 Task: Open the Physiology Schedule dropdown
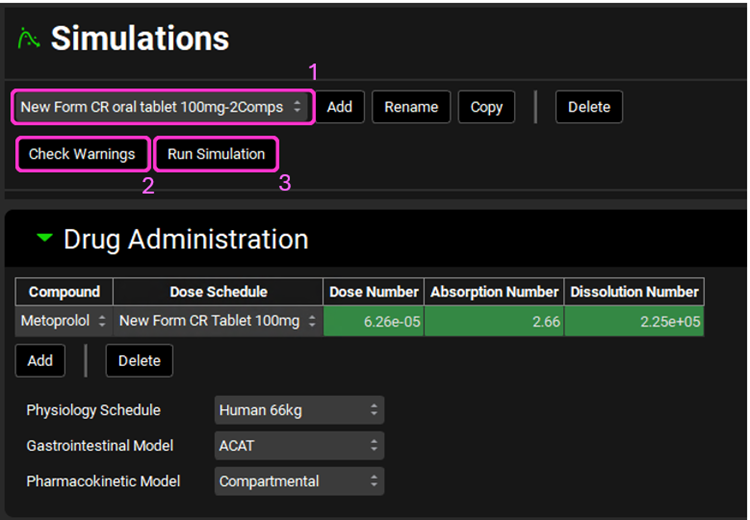click(x=299, y=410)
